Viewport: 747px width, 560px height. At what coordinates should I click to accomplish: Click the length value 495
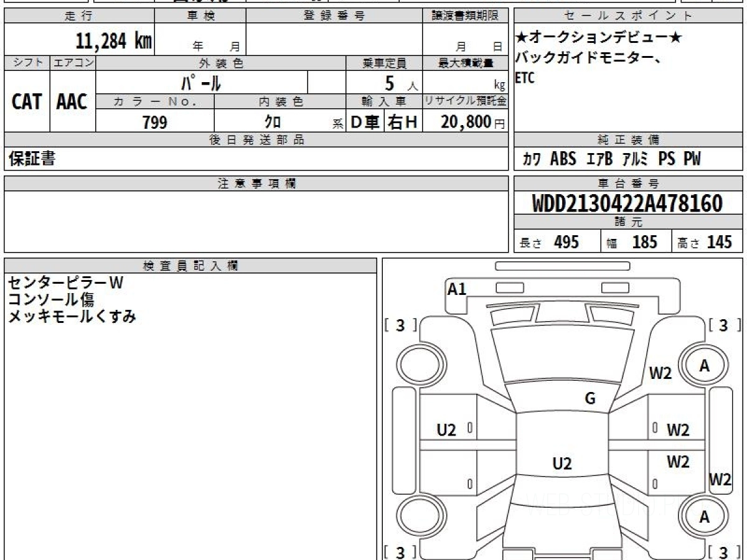[x=566, y=242]
